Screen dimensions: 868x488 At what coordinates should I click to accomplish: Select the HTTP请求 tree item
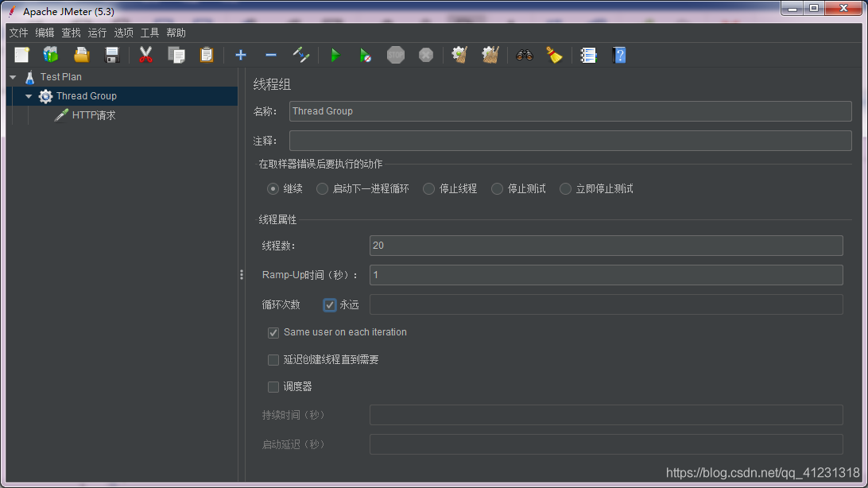[94, 115]
